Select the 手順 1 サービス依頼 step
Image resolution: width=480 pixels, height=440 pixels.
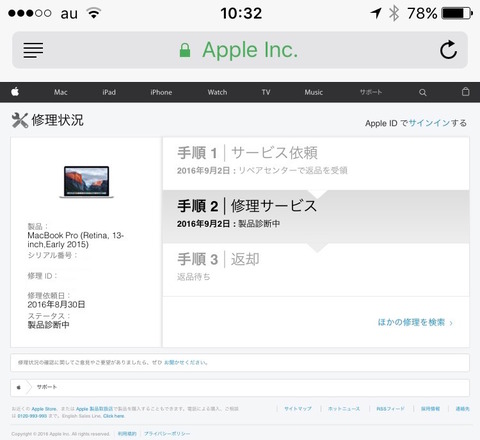tap(316, 163)
